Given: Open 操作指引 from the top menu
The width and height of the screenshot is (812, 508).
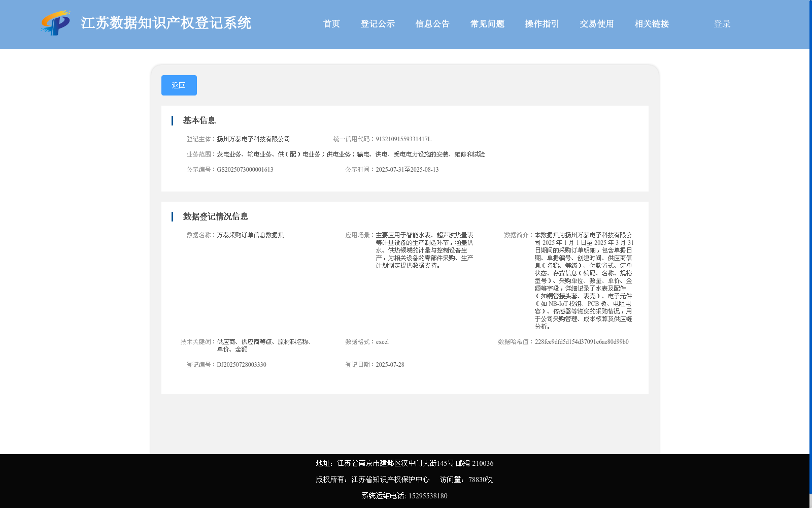Looking at the screenshot, I should pyautogui.click(x=542, y=24).
